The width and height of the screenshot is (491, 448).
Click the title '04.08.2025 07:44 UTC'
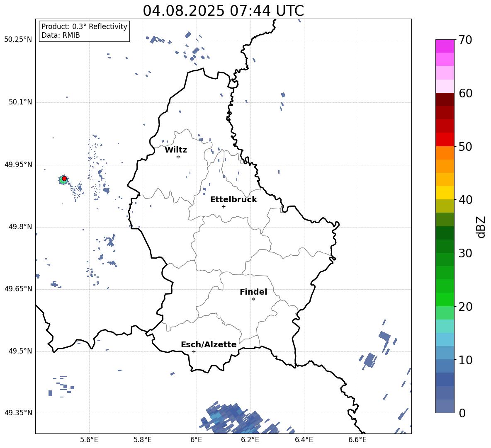coord(223,11)
